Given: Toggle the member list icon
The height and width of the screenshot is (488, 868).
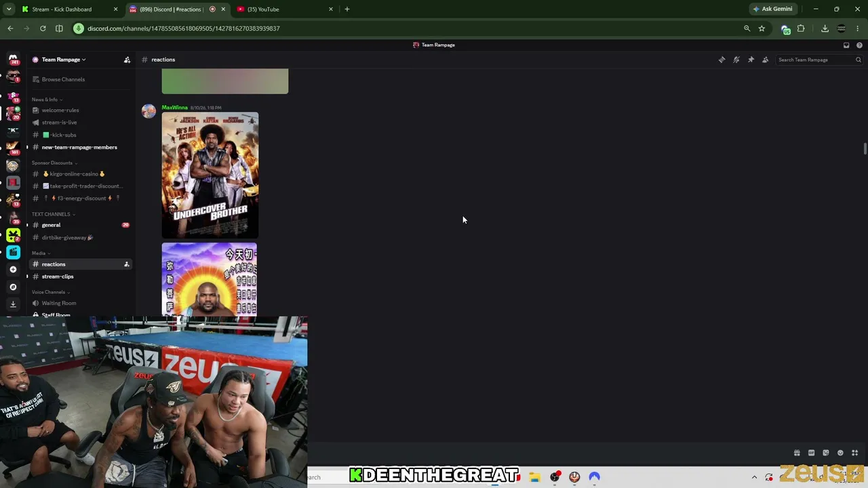Looking at the screenshot, I should click(x=766, y=60).
